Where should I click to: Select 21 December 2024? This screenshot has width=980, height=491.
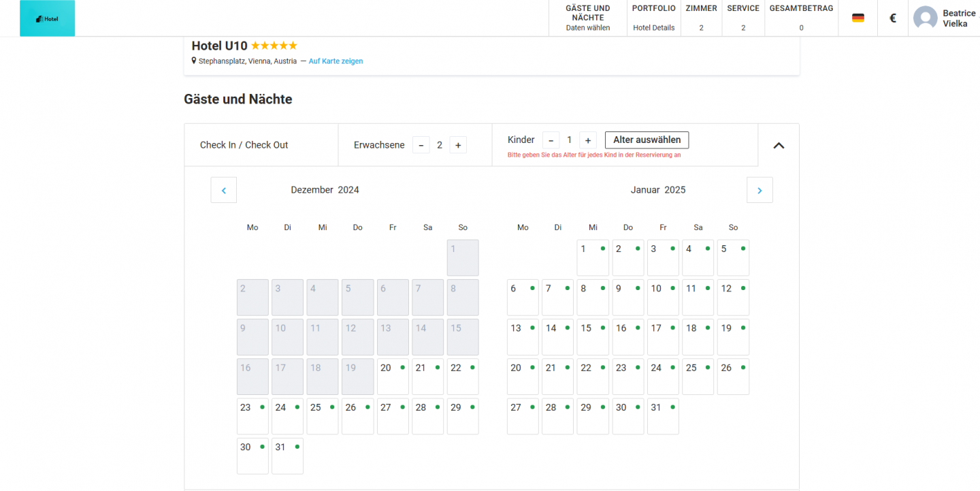(x=427, y=377)
